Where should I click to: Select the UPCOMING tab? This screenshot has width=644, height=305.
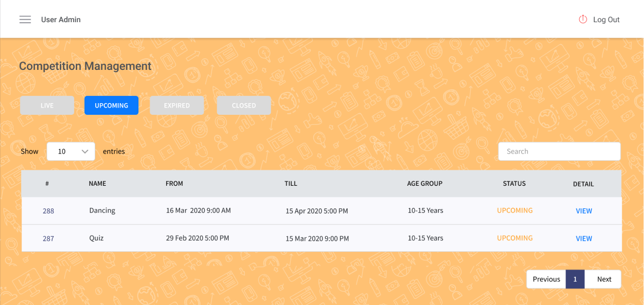pos(111,105)
